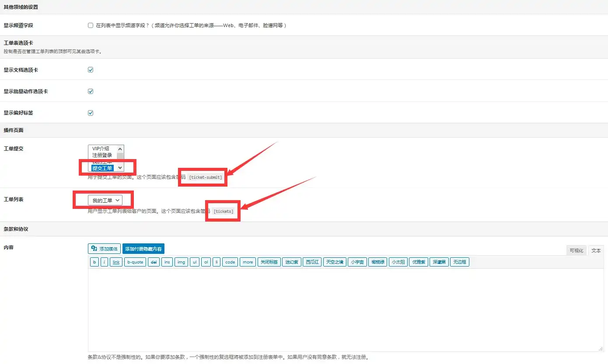Click the [tickets] shortcode text
The height and width of the screenshot is (364, 608).
coord(224,211)
